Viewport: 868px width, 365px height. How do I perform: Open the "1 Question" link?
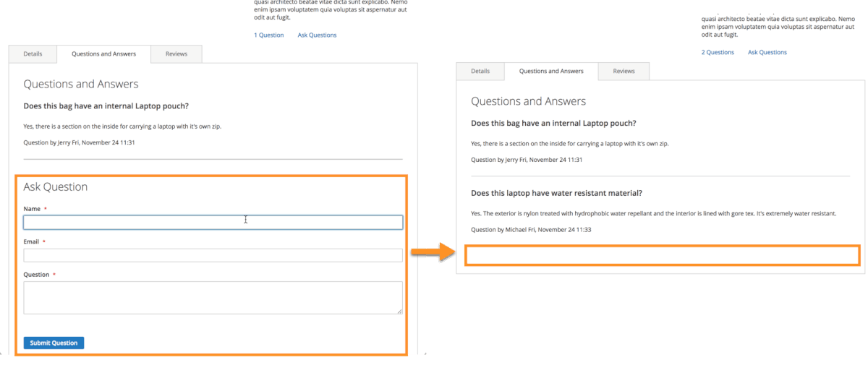[x=268, y=35]
